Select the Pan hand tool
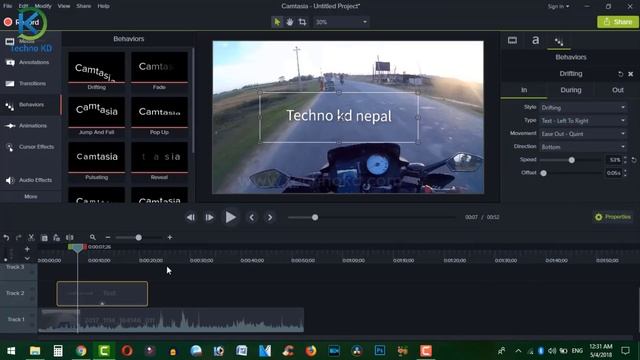The width and height of the screenshot is (640, 360). tap(289, 22)
